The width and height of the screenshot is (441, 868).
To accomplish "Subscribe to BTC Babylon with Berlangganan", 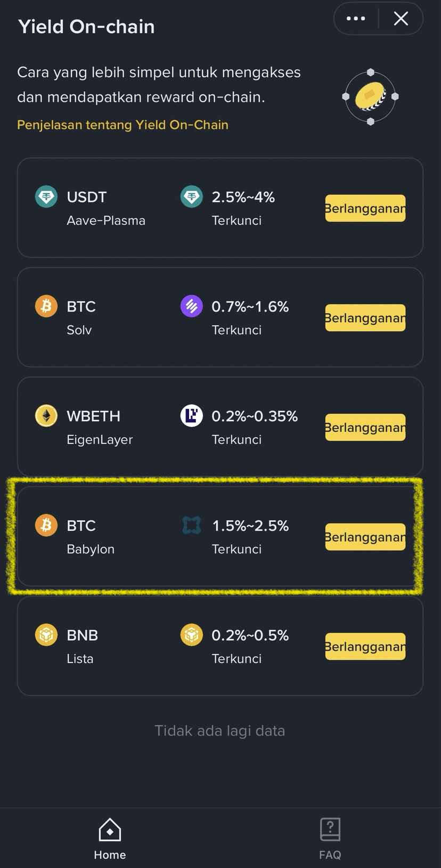I will tap(365, 537).
